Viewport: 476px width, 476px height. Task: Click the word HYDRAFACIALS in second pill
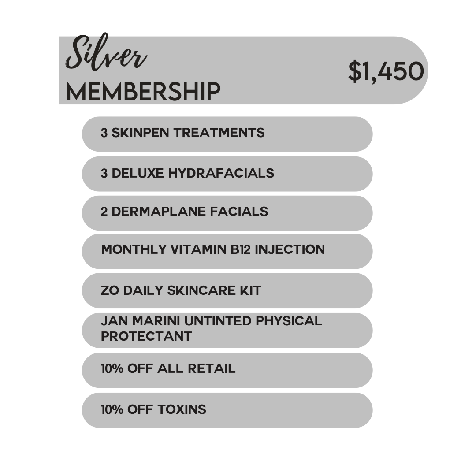click(221, 173)
